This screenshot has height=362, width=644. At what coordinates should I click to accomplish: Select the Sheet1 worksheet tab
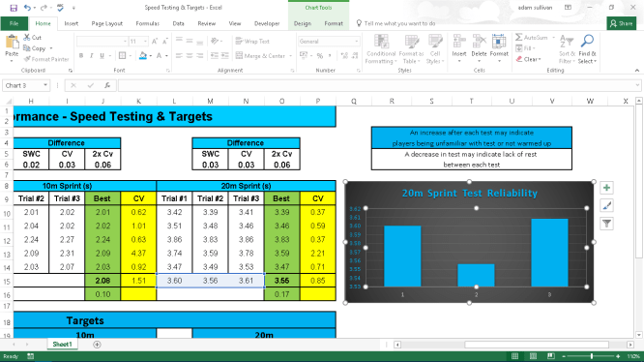click(62, 345)
